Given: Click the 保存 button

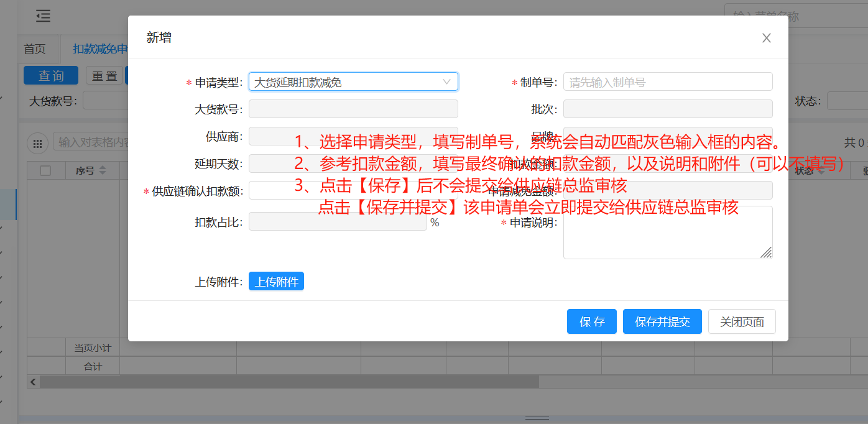Looking at the screenshot, I should (591, 321).
